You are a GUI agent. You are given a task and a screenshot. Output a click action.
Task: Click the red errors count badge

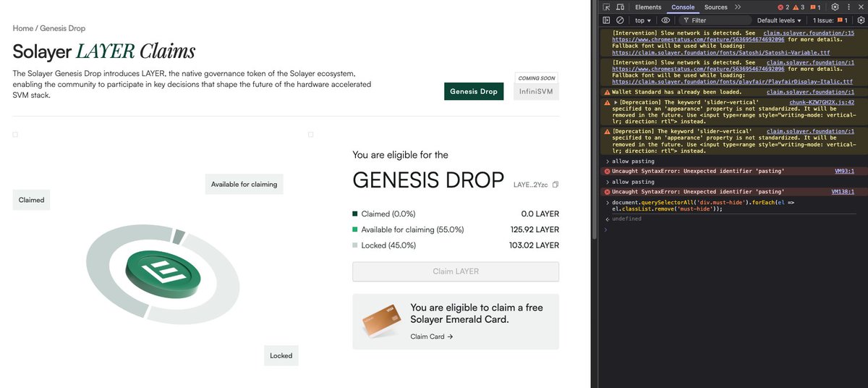tap(783, 7)
